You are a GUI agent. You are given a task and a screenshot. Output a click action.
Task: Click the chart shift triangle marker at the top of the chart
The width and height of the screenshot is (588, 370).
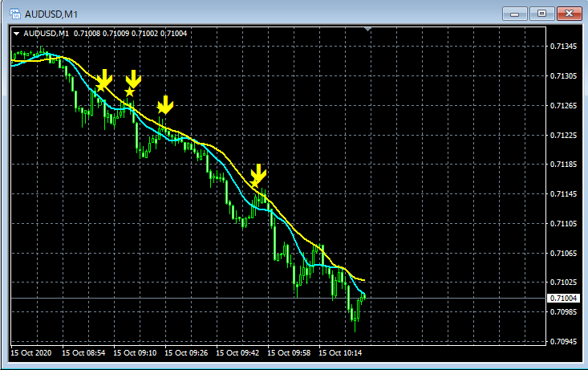tap(368, 29)
